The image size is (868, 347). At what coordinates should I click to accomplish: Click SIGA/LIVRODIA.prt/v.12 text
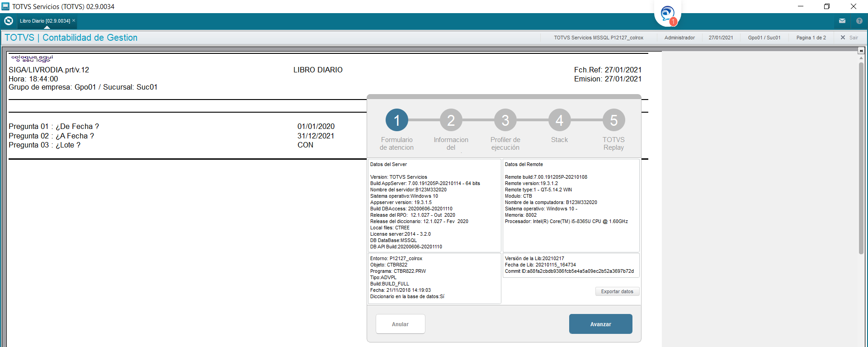point(49,70)
